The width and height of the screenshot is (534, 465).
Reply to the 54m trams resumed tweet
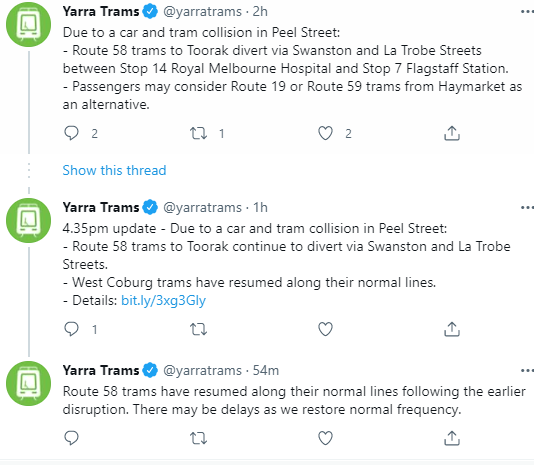pyautogui.click(x=71, y=438)
